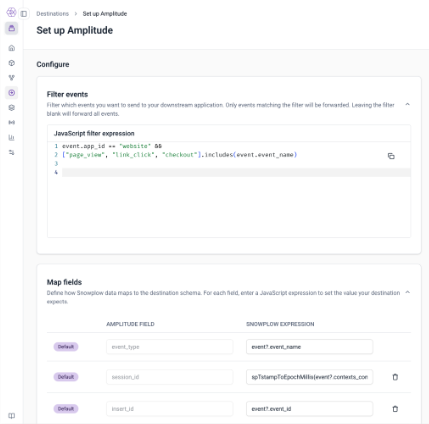This screenshot has height=424, width=429.
Task: Click the session_id Amplitude field
Action: [170, 377]
